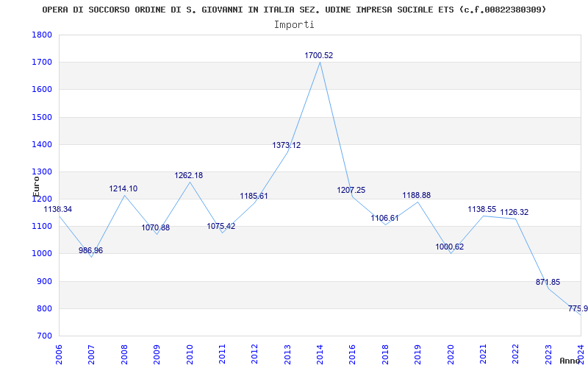Select the peak data label 1700.52
This screenshot has height=368, width=588.
318,56
